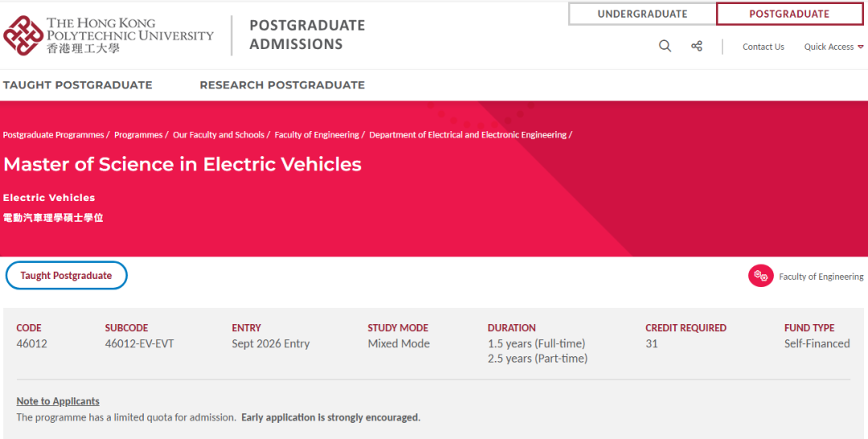Click the programme code 46012 value
868x439 pixels.
coord(31,343)
